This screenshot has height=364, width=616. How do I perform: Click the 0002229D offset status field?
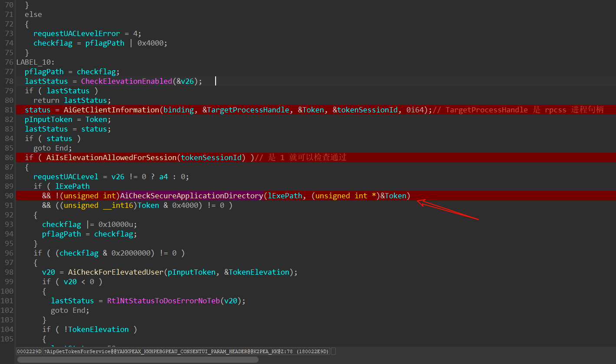(x=29, y=351)
